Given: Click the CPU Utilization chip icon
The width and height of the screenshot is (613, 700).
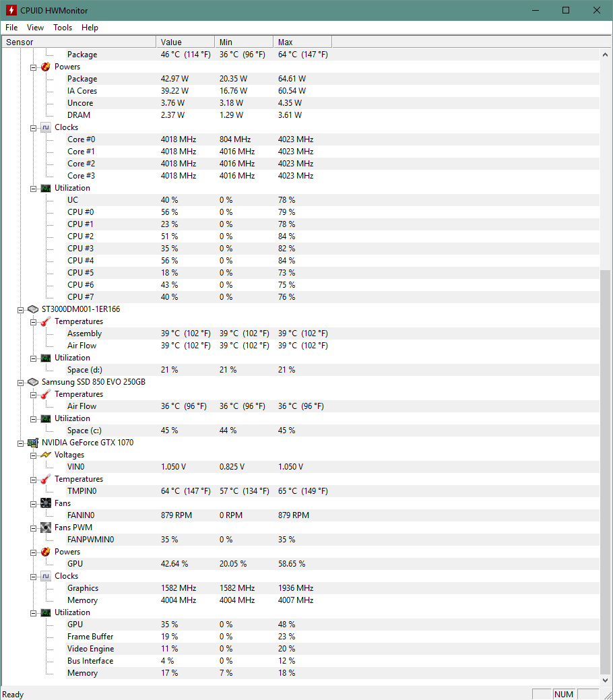Looking at the screenshot, I should pyautogui.click(x=46, y=188).
